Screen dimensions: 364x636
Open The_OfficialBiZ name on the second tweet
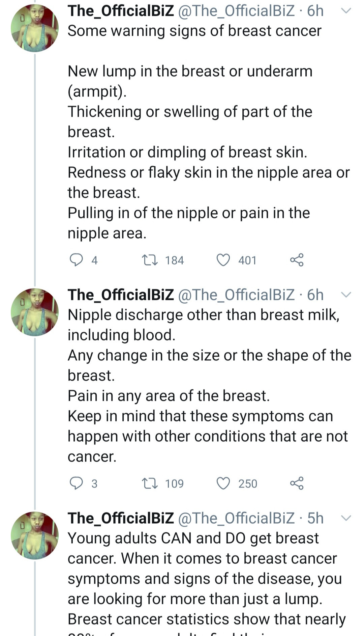pos(121,295)
